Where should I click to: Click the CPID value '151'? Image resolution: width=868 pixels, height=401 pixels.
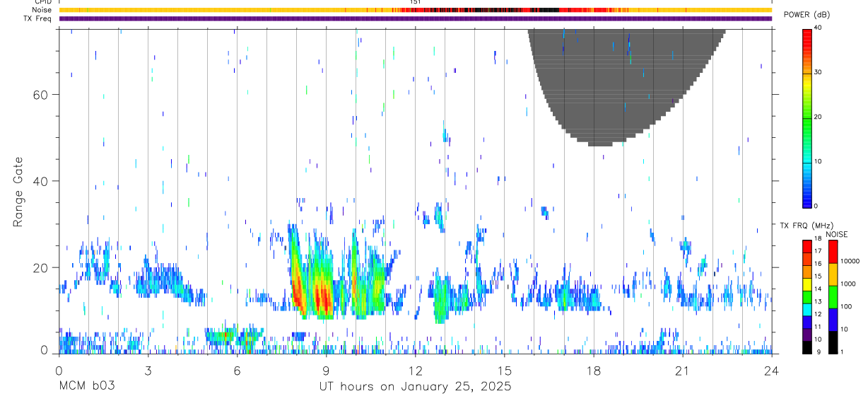415,2
